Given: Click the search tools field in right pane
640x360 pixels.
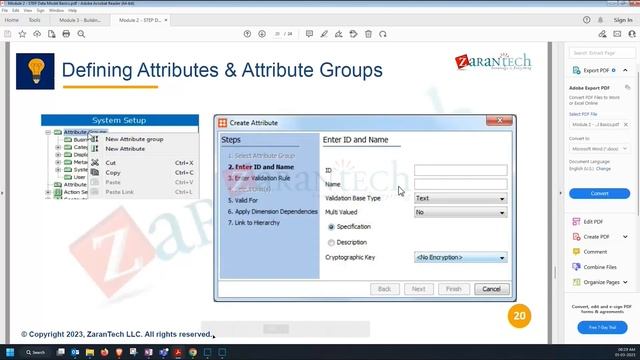Looking at the screenshot, I should tap(602, 53).
